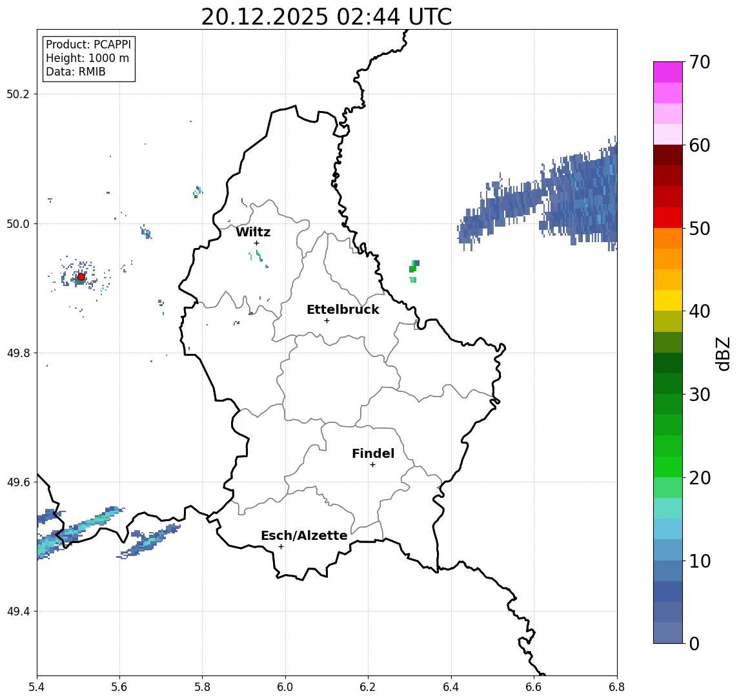739x700 pixels.
Task: Click the Height: 1000 m info line
Action: pos(87,58)
